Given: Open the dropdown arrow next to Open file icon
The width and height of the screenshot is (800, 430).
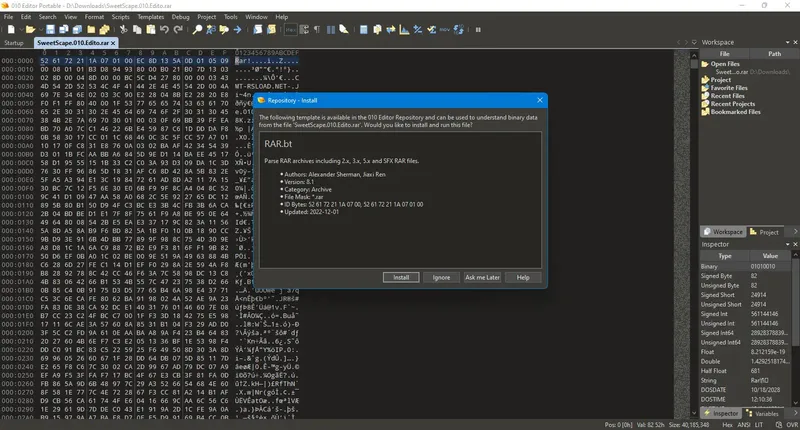Looking at the screenshot, I should point(41,30).
